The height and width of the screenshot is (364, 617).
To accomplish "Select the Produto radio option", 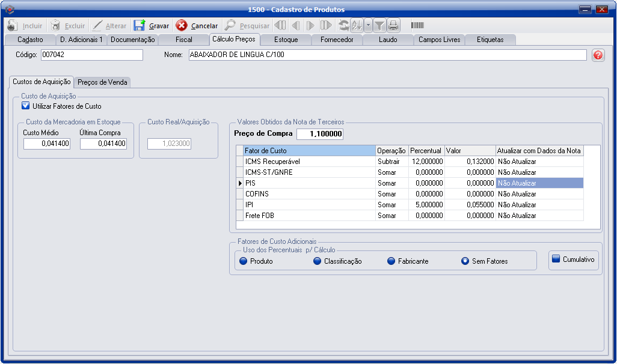I will [x=244, y=261].
